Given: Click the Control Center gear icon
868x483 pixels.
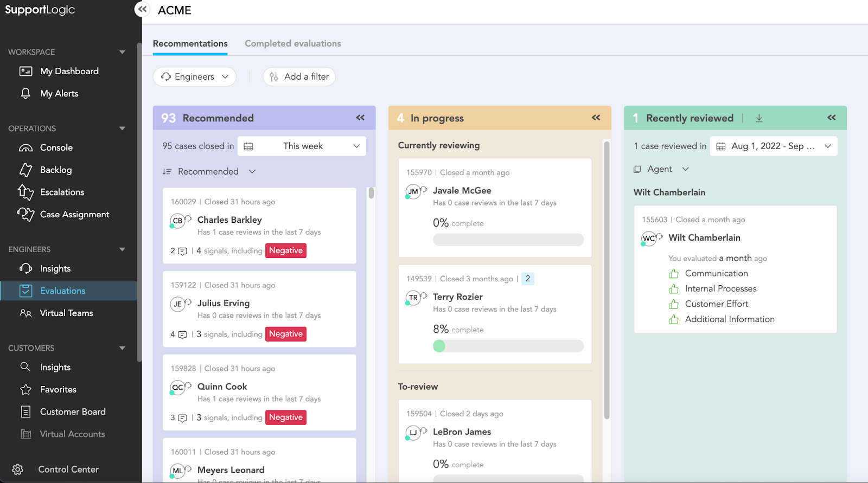Looking at the screenshot, I should pyautogui.click(x=17, y=469).
